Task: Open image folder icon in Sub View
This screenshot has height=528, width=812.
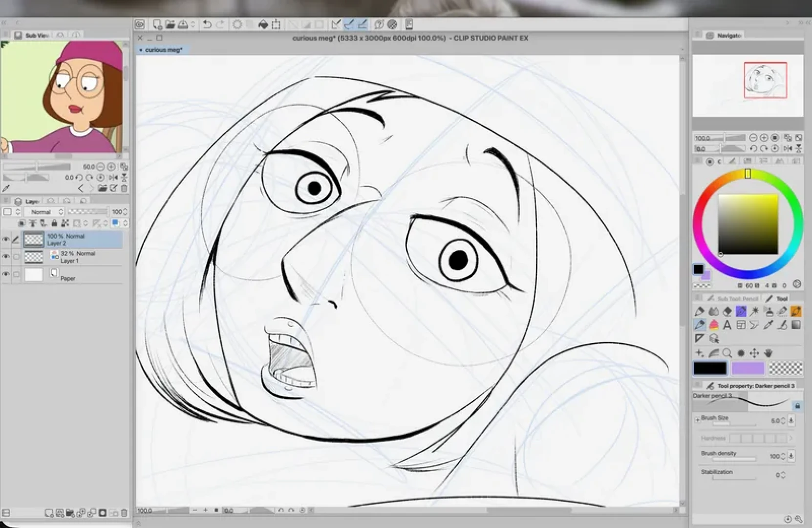Action: [102, 188]
